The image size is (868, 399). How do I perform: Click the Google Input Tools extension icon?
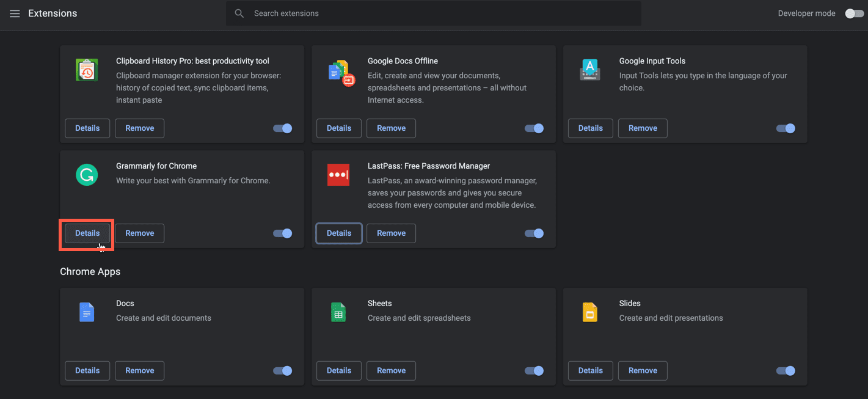pos(590,70)
